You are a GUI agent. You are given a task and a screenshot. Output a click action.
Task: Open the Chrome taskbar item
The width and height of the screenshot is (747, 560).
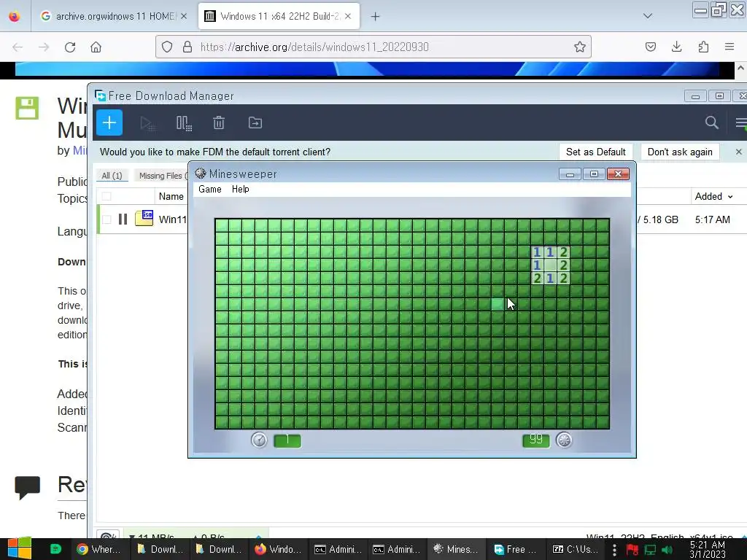click(98, 549)
